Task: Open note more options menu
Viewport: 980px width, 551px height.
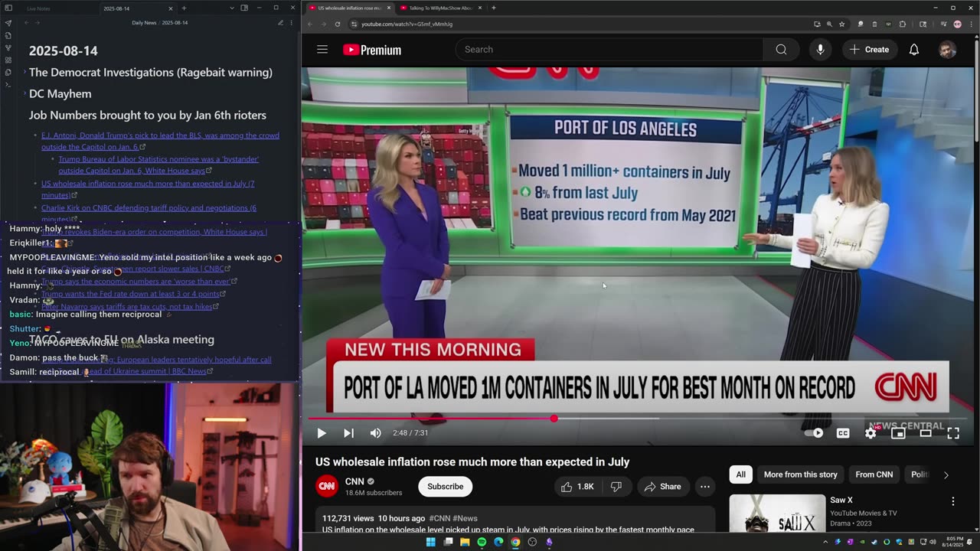Action: pyautogui.click(x=291, y=23)
